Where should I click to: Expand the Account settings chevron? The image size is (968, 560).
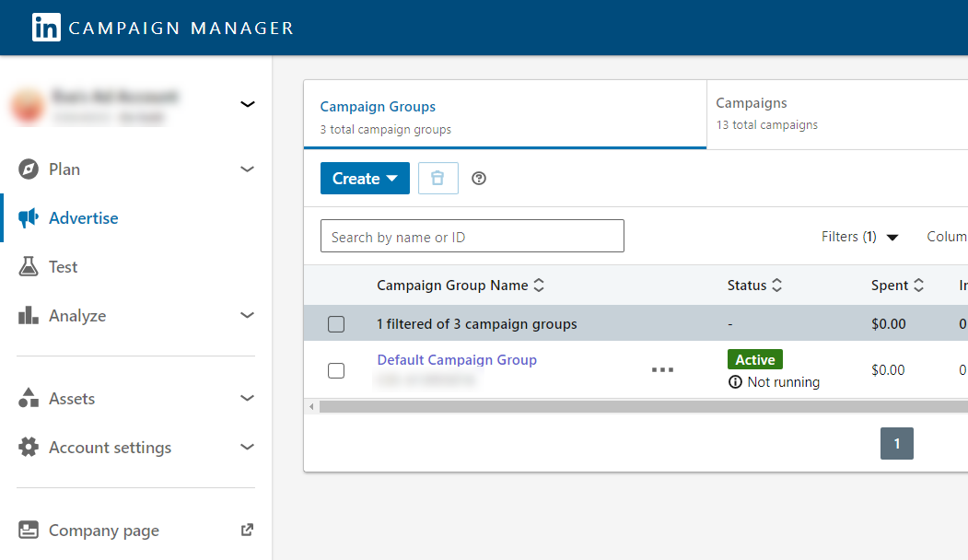[248, 447]
